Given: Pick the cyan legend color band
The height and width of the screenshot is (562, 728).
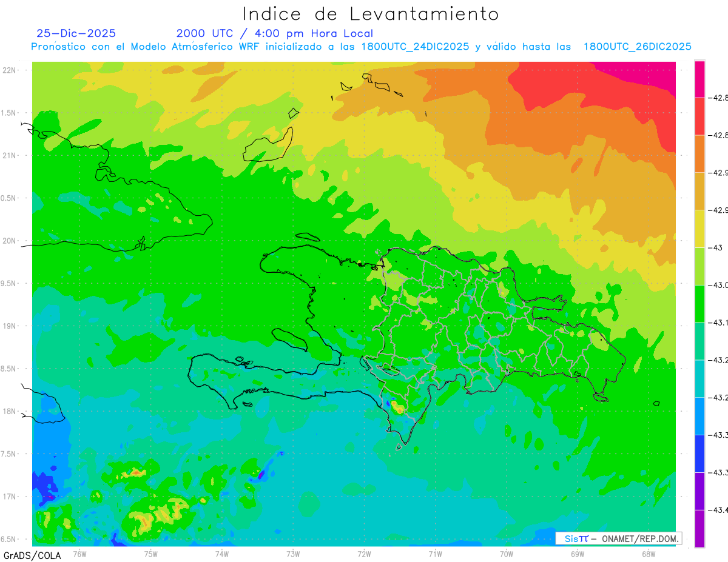Looking at the screenshot, I should point(699,378).
